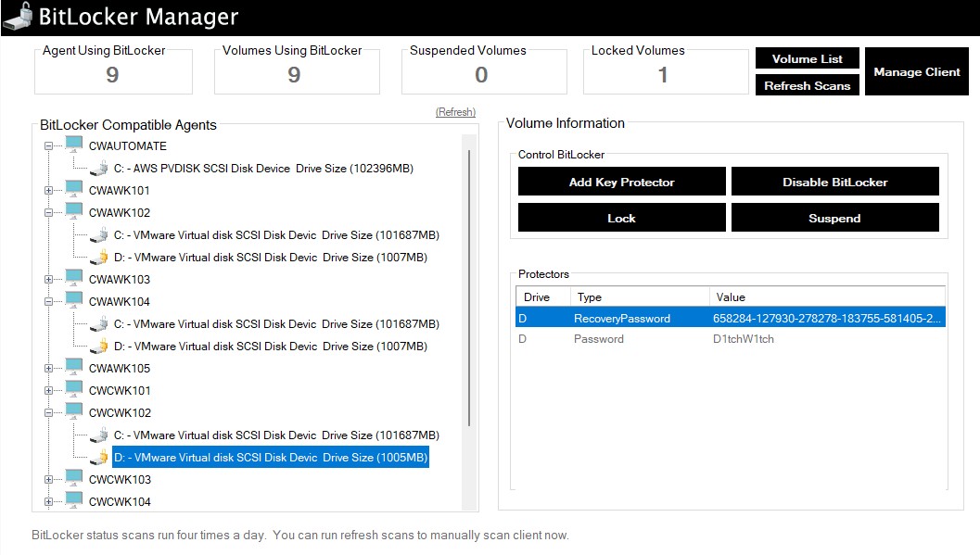This screenshot has width=980, height=555.
Task: Click the Refresh link above agents list
Action: click(x=455, y=112)
